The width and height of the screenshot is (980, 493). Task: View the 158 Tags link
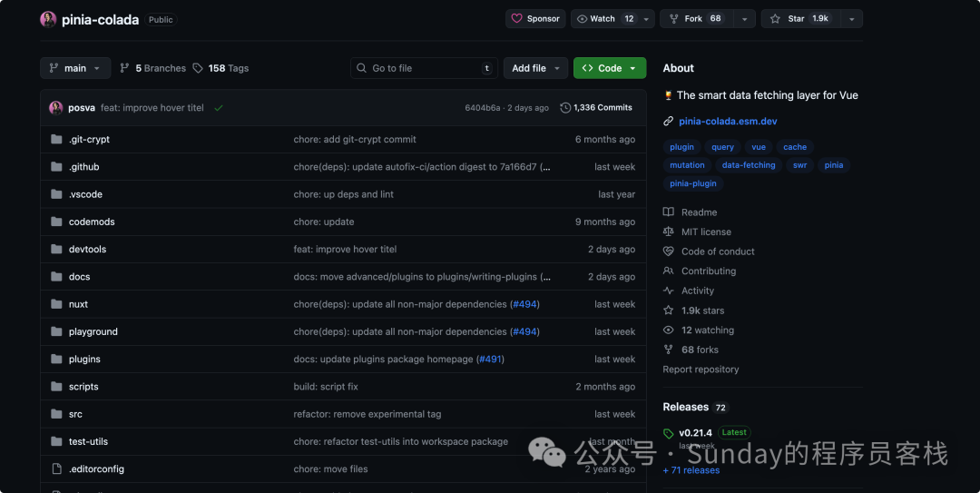(x=220, y=68)
